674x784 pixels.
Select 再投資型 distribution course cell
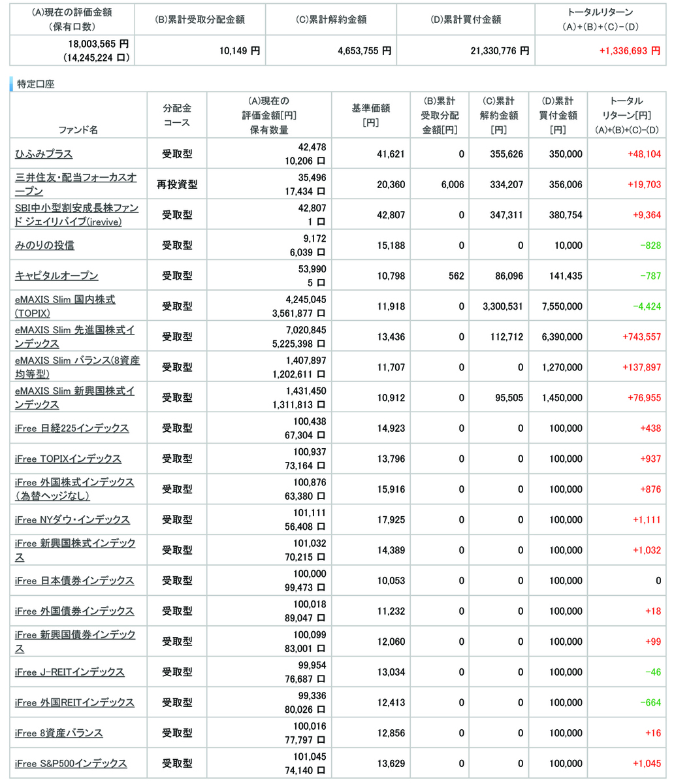[x=177, y=185]
